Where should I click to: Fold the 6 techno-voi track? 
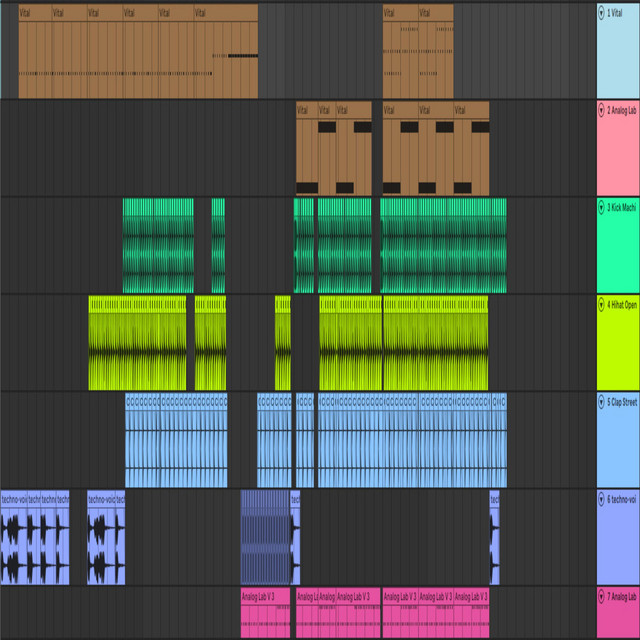pos(601,499)
